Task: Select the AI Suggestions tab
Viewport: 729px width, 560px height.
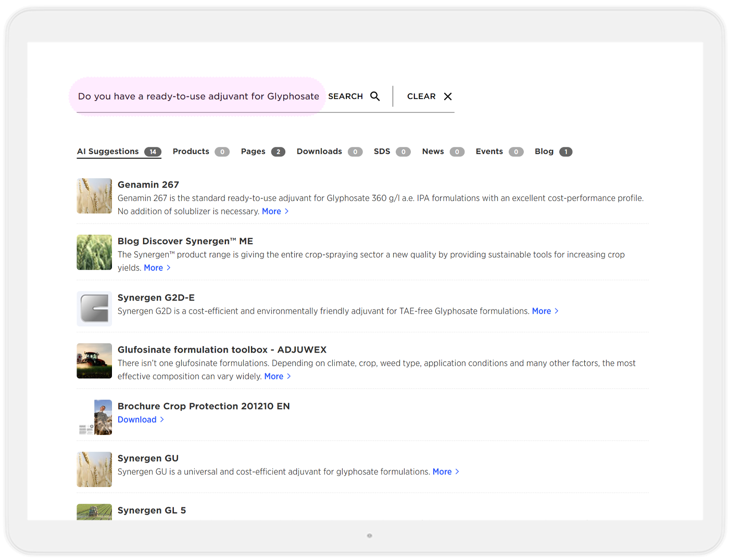Action: point(119,152)
